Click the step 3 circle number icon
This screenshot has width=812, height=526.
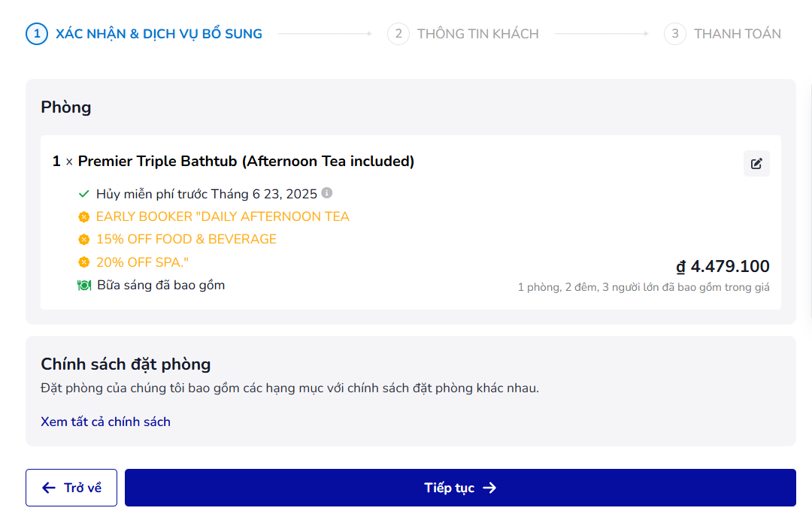coord(674,34)
